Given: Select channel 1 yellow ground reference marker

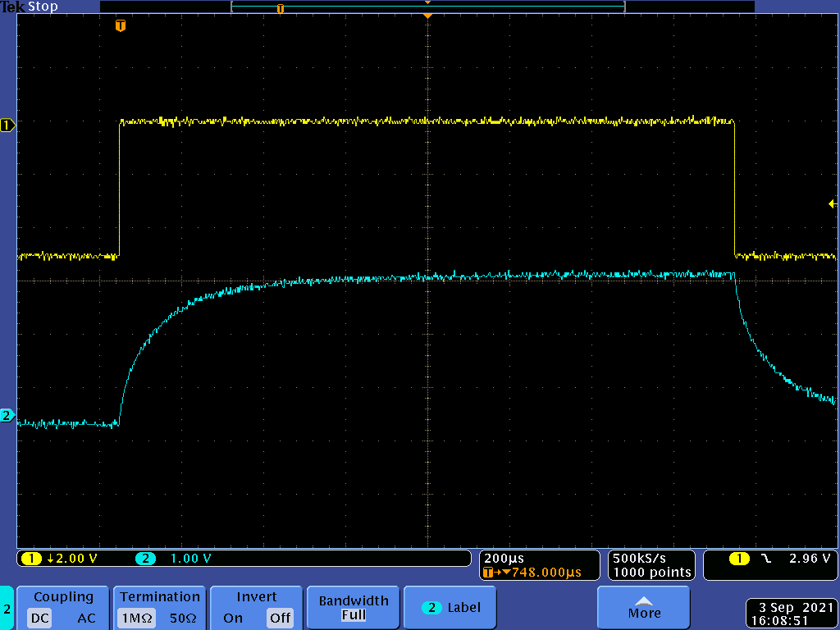Looking at the screenshot, I should 7,126.
